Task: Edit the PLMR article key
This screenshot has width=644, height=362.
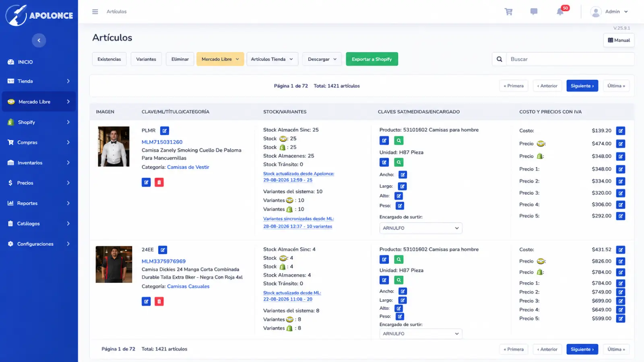Action: click(165, 131)
